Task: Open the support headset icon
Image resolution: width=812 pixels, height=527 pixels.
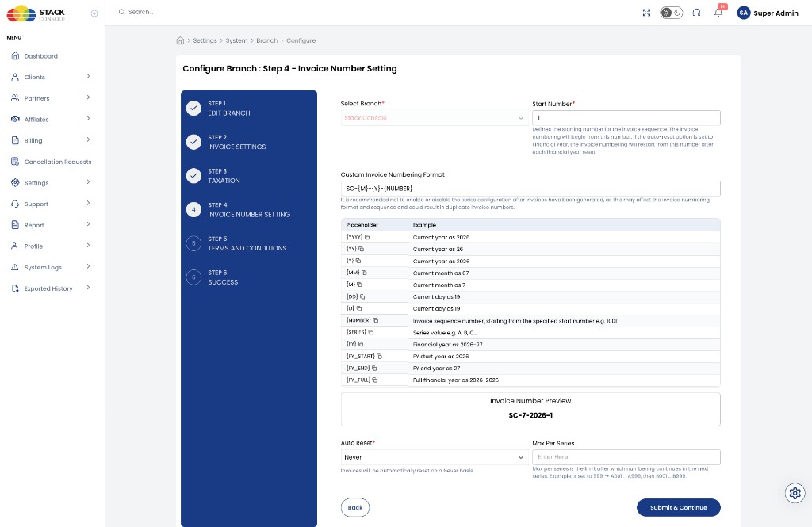Action: pyautogui.click(x=696, y=13)
